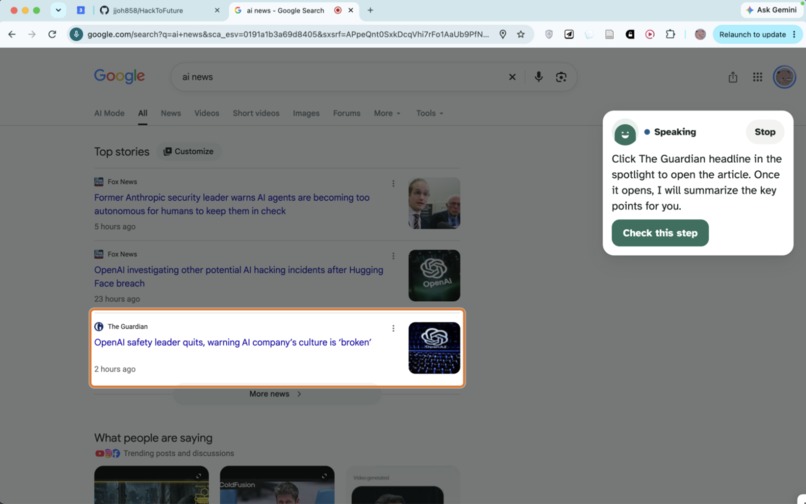The width and height of the screenshot is (806, 504).
Task: Click OpenAI logo thumbnail of Hugging Face story
Action: tap(434, 276)
